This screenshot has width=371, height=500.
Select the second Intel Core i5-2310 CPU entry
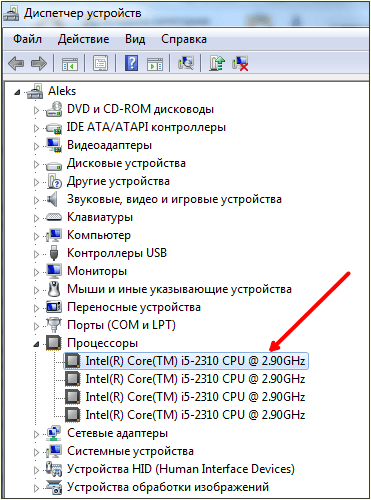click(x=195, y=379)
